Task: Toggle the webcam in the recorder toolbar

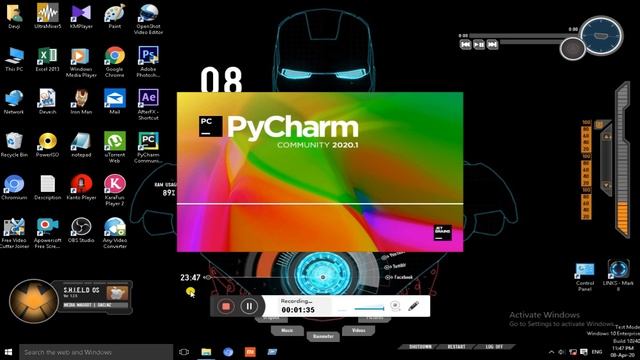Action: click(395, 306)
